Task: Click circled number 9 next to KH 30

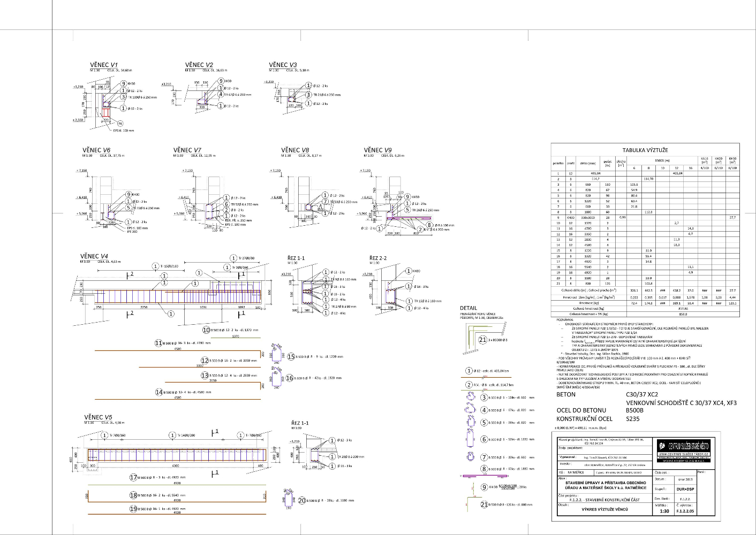Action: coord(484,487)
